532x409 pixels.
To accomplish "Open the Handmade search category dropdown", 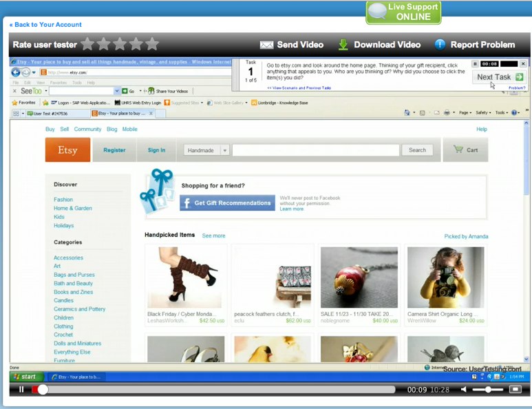I will click(206, 150).
